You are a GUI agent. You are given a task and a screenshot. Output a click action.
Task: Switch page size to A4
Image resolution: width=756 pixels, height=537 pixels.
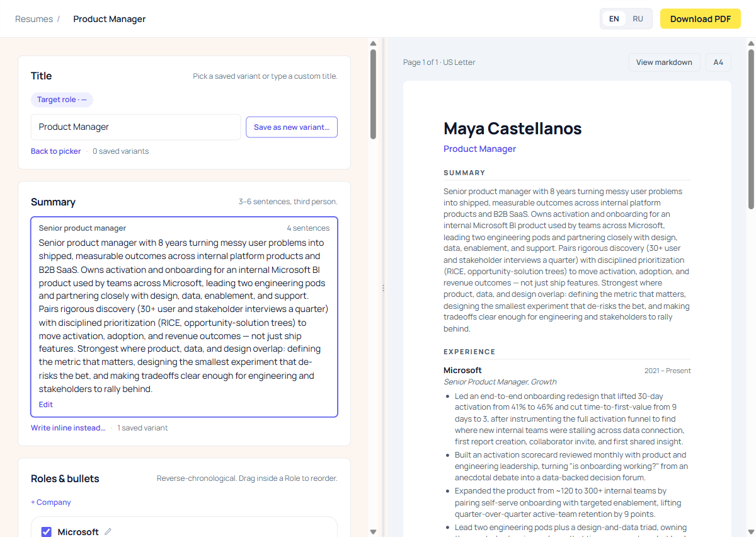tap(718, 62)
